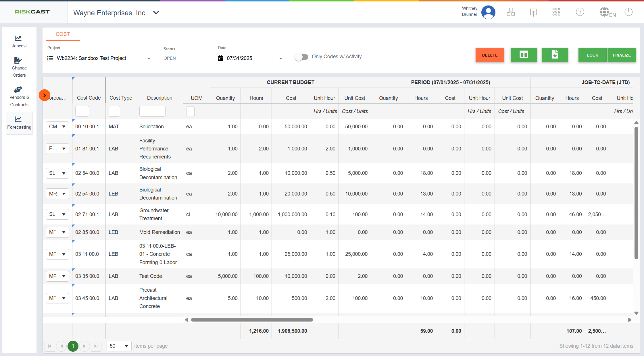Image resolution: width=644 pixels, height=356 pixels.
Task: Open the help question mark icon
Action: (x=580, y=12)
